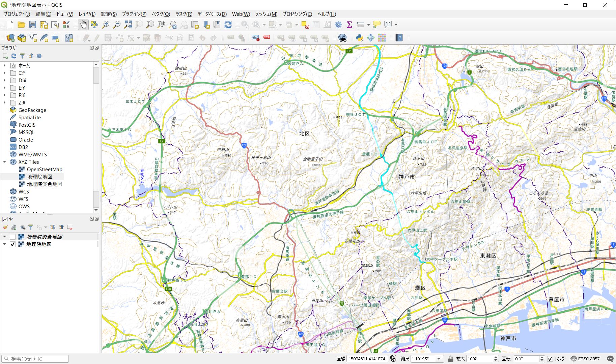Collapse the XYZ Tiles tree node

pos(5,162)
